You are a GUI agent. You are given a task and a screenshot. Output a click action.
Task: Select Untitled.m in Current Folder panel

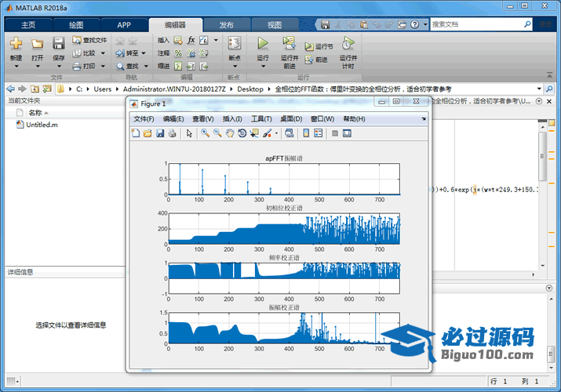(x=42, y=125)
